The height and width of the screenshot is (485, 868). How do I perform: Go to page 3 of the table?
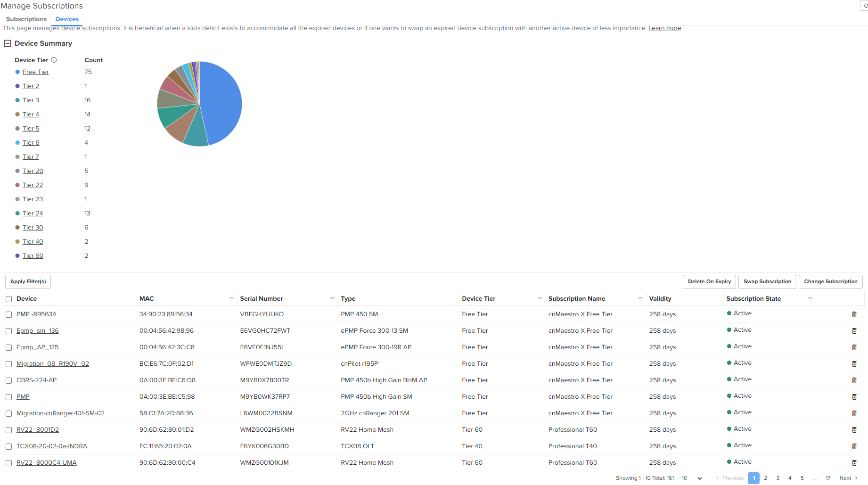pos(778,478)
